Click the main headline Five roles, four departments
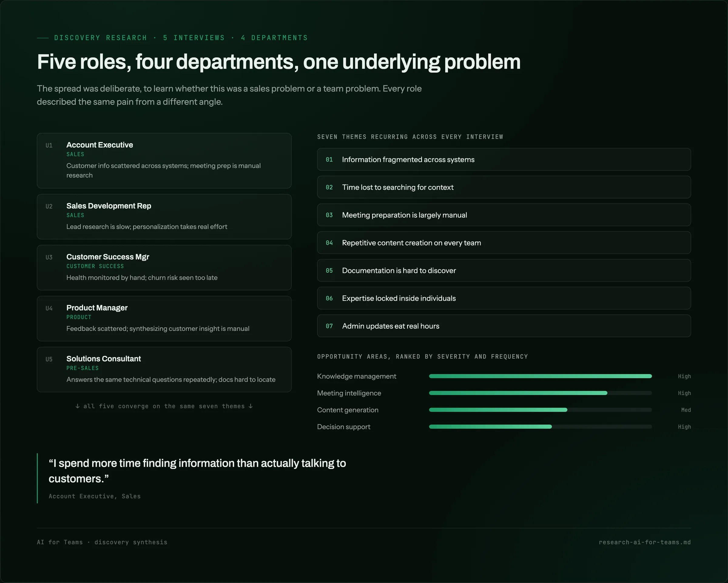728x583 pixels. click(278, 62)
